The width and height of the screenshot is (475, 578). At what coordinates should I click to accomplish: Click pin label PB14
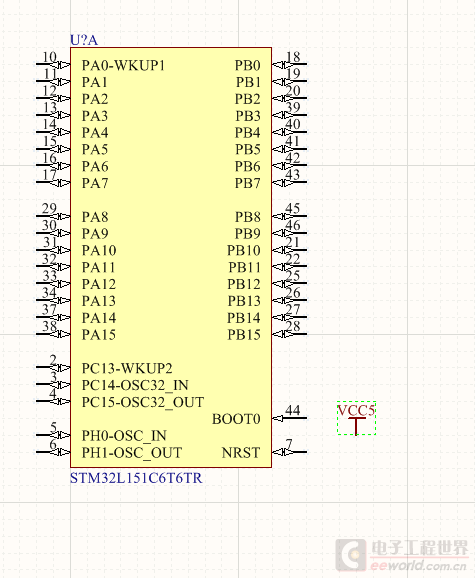click(244, 318)
